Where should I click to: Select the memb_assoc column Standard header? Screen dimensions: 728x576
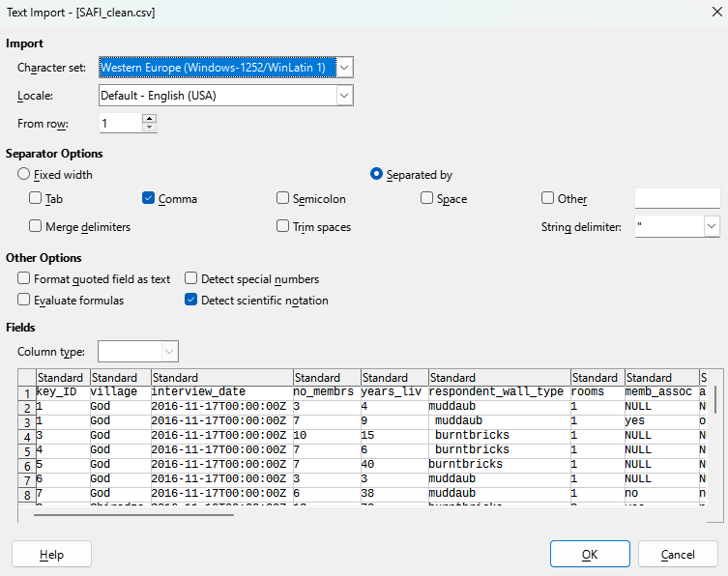coord(662,377)
